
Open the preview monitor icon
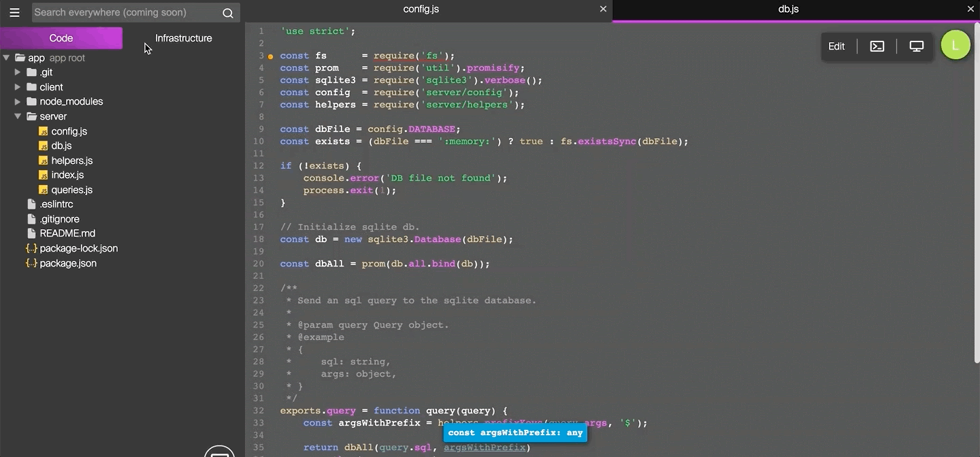916,45
